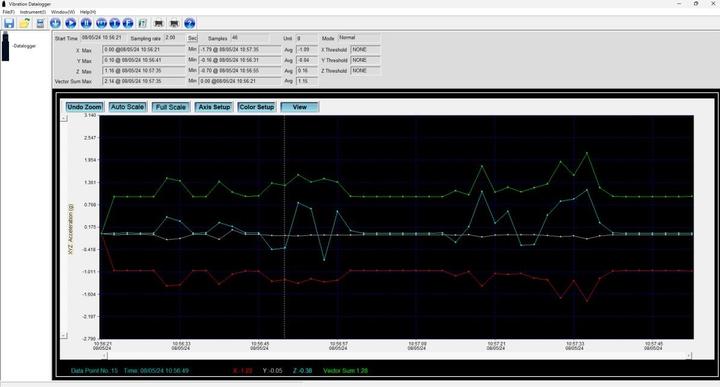
Task: Open the File(F) menu
Action: [x=8, y=12]
